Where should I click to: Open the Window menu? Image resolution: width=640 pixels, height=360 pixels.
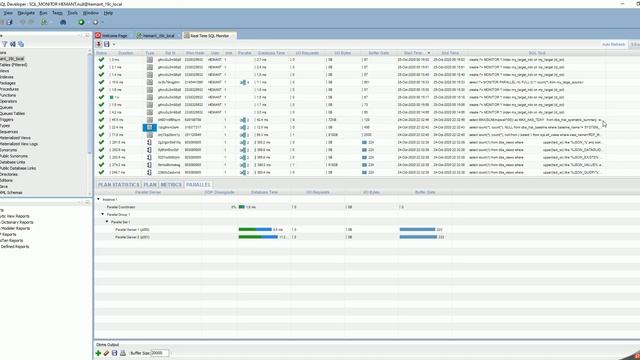click(x=91, y=13)
